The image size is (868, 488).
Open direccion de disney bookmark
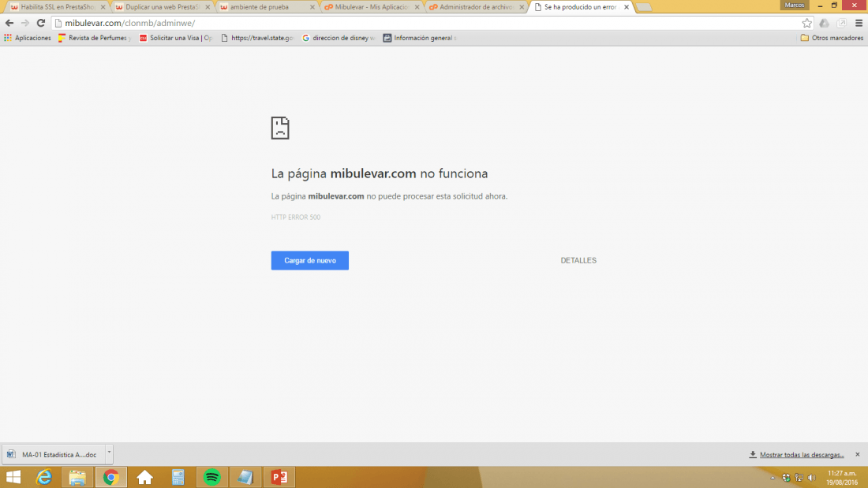coord(339,38)
